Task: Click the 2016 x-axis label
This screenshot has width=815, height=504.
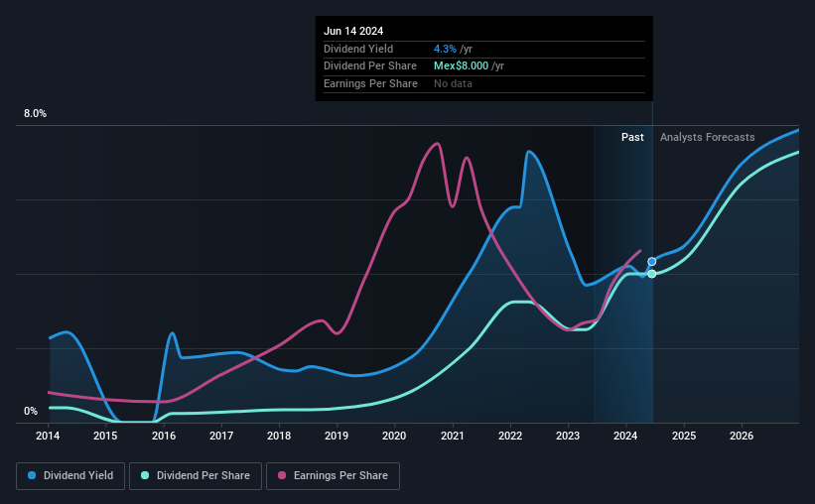Action: (164, 436)
